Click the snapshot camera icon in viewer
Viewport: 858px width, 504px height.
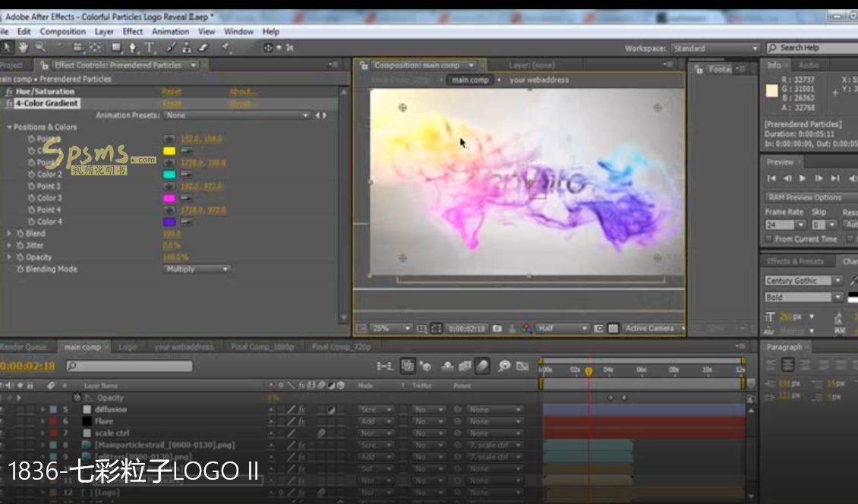(x=497, y=329)
